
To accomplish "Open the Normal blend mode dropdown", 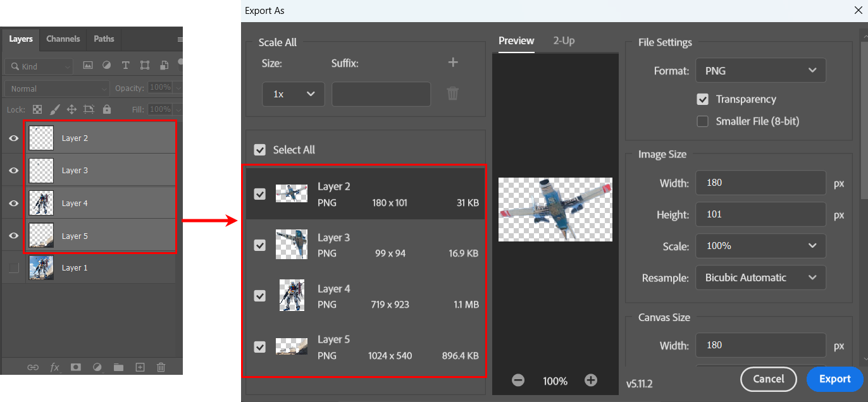I will 58,88.
